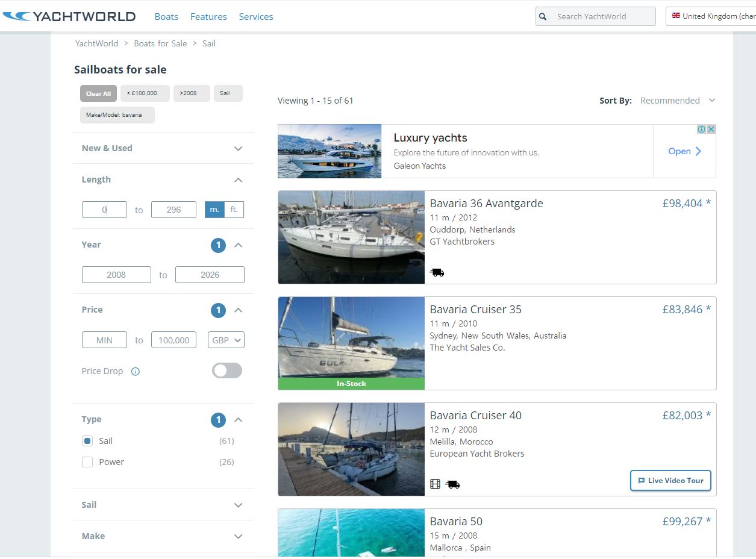The height and width of the screenshot is (559, 756).
Task: Click the Clear All filters button
Action: (98, 93)
